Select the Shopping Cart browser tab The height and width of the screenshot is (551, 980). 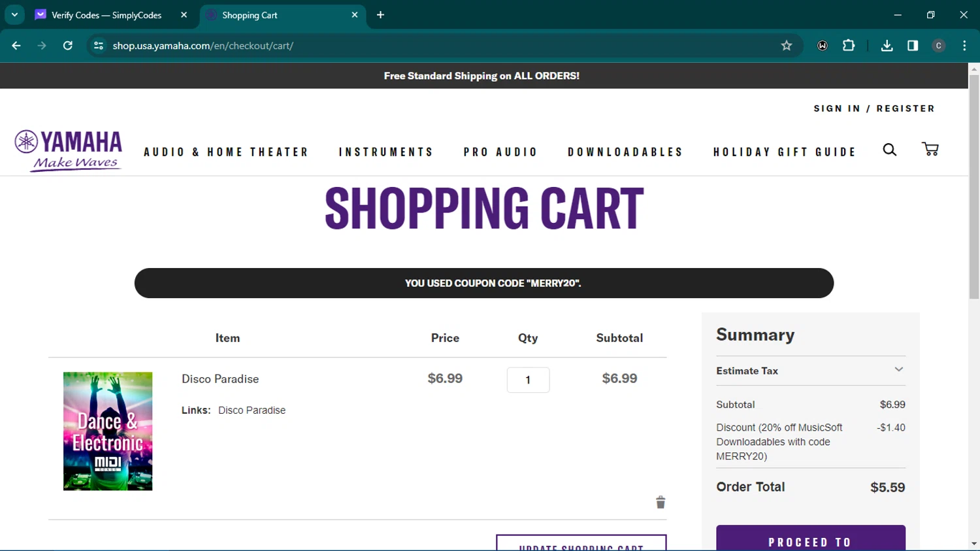282,15
